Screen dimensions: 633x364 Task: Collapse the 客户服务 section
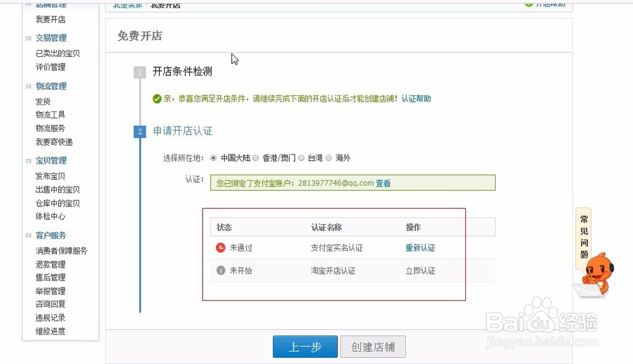(x=28, y=235)
